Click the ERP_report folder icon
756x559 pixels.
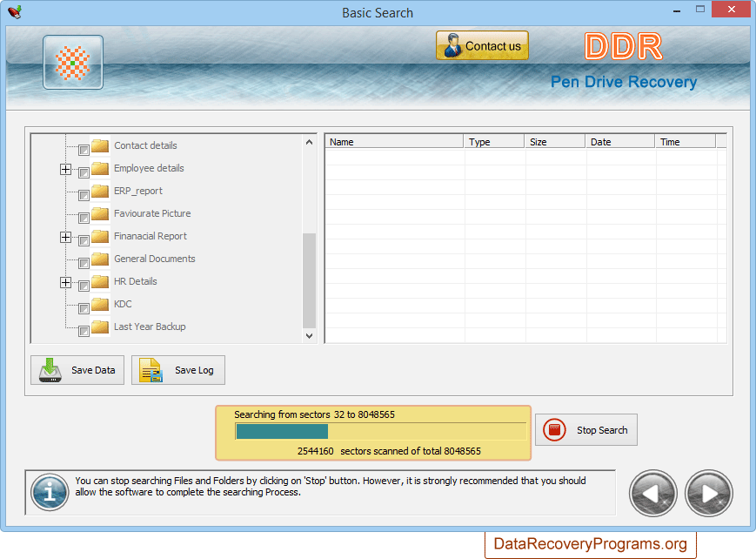click(x=100, y=191)
